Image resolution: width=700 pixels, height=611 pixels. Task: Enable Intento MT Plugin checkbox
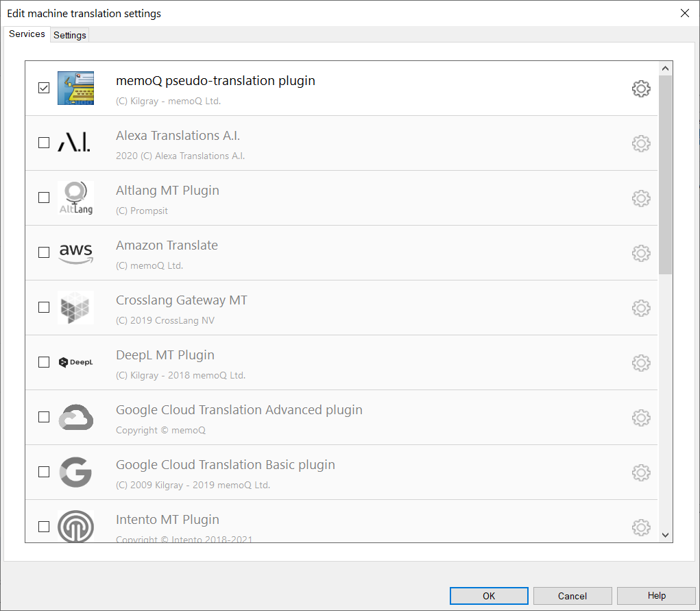(44, 527)
